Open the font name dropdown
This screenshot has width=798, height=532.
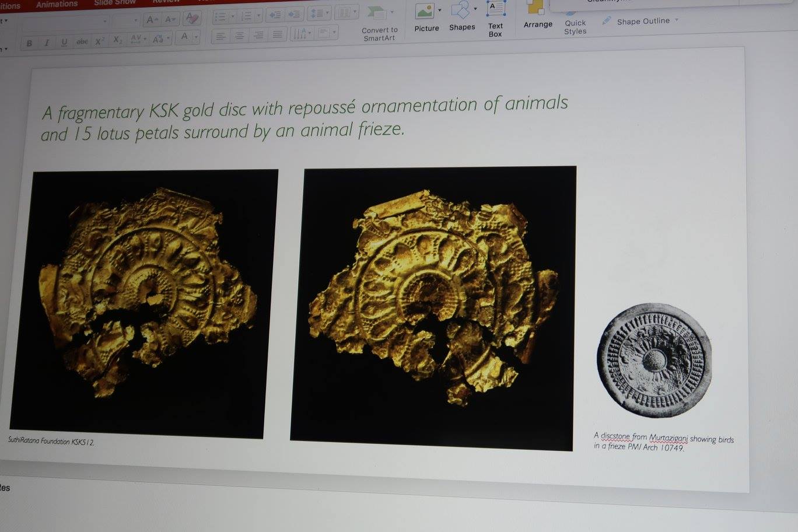pos(106,22)
